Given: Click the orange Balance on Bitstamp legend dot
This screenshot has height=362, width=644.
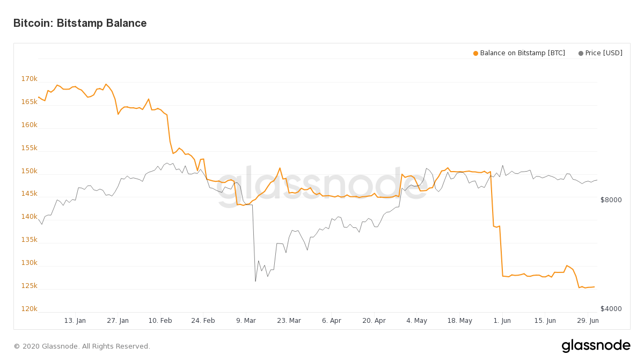Looking at the screenshot, I should [475, 53].
